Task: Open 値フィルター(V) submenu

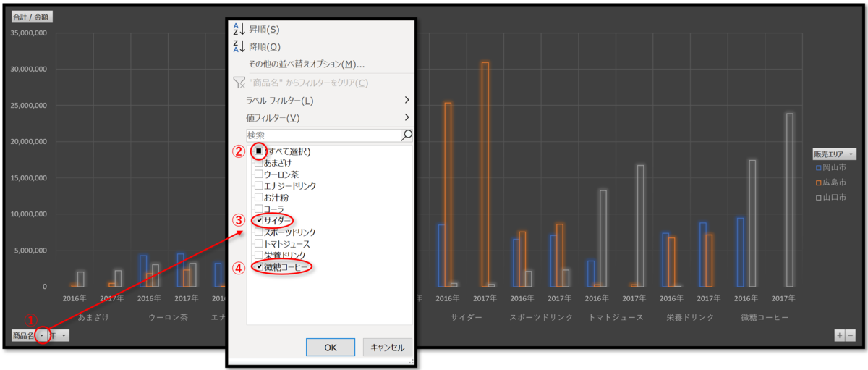Action: (x=273, y=117)
